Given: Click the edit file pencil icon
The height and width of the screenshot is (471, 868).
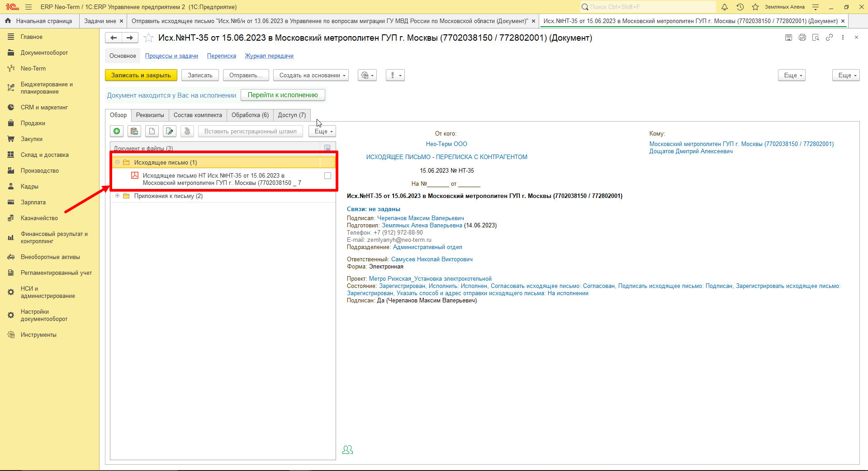Looking at the screenshot, I should [170, 131].
